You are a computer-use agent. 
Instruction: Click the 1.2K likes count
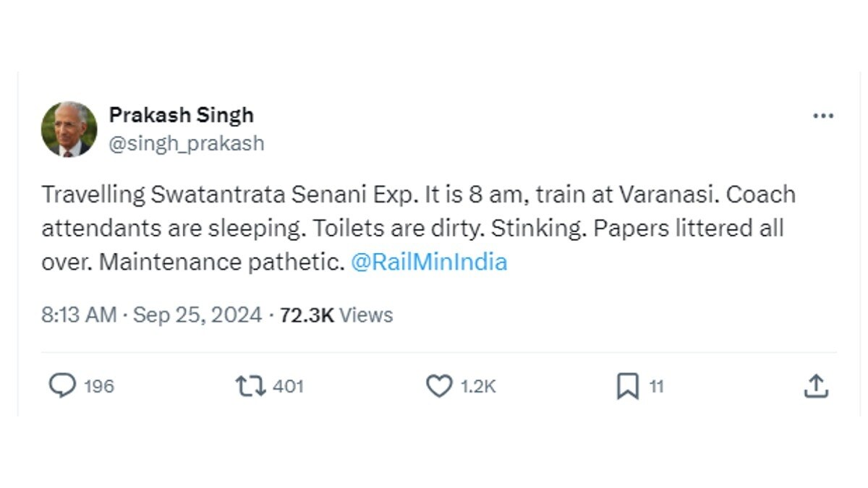tap(478, 387)
